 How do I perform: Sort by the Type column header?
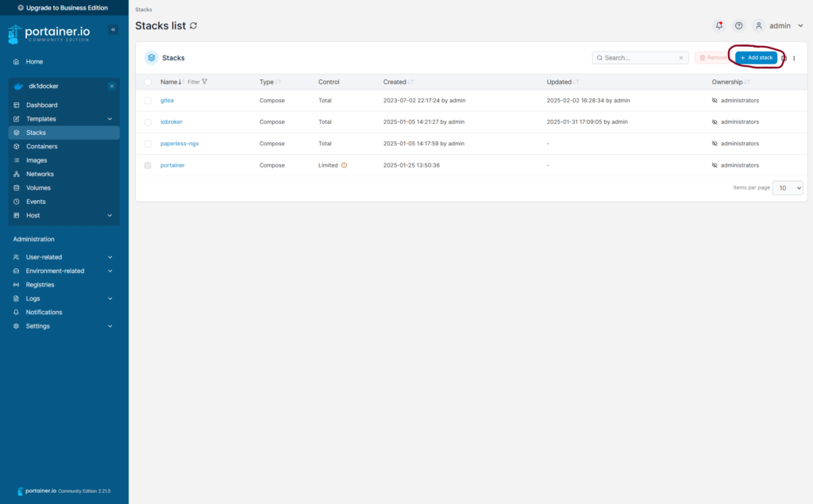[x=270, y=82]
